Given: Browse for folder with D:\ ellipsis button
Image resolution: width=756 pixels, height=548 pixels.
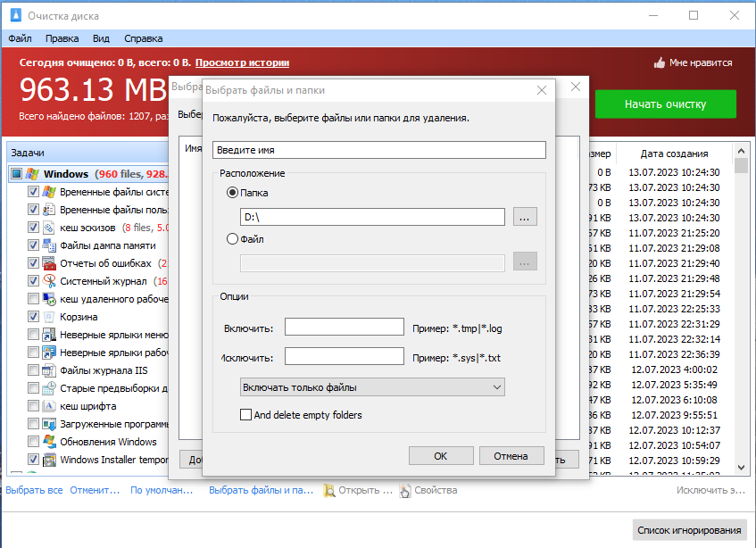Looking at the screenshot, I should pyautogui.click(x=525, y=217).
